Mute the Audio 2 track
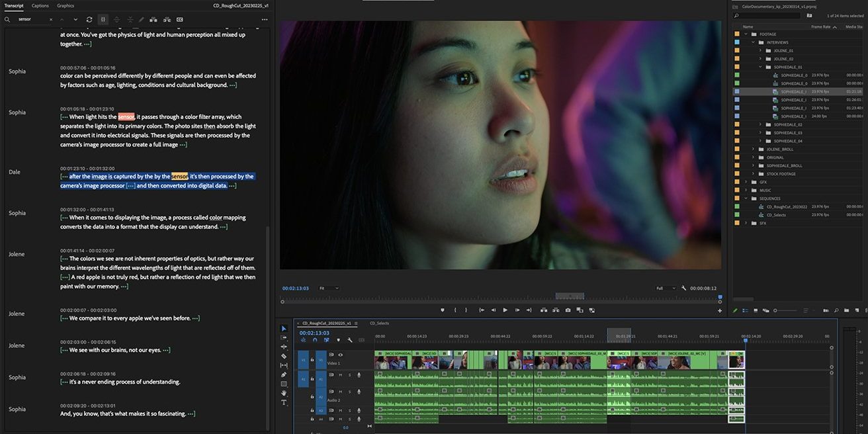The image size is (868, 434). [341, 392]
